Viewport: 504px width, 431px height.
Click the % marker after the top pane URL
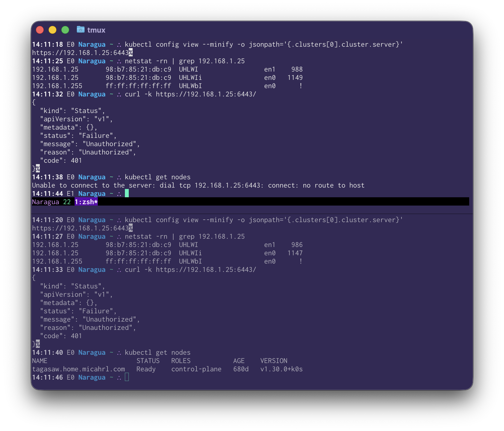(130, 52)
